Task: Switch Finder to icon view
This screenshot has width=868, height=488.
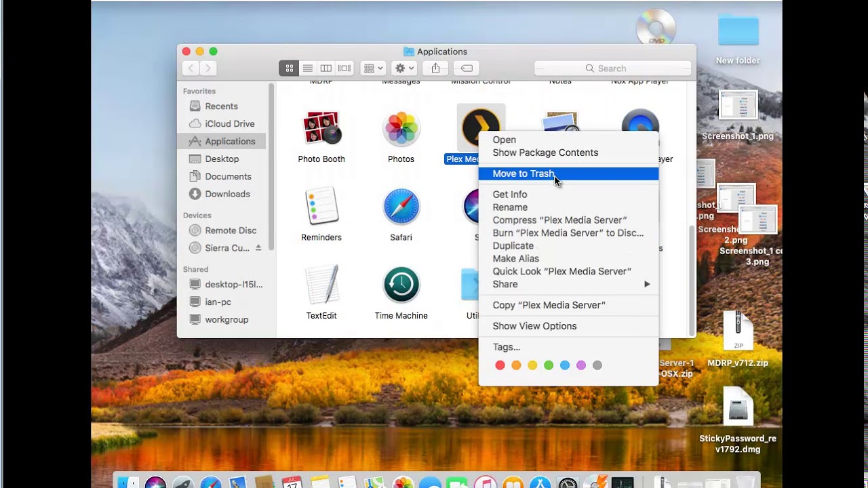Action: (x=289, y=68)
